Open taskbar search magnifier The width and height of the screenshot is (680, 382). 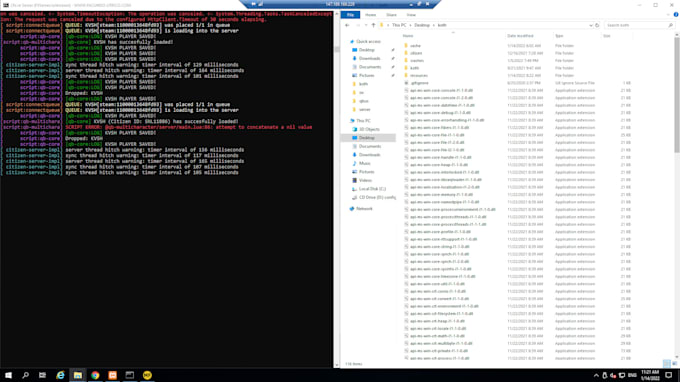(25, 375)
